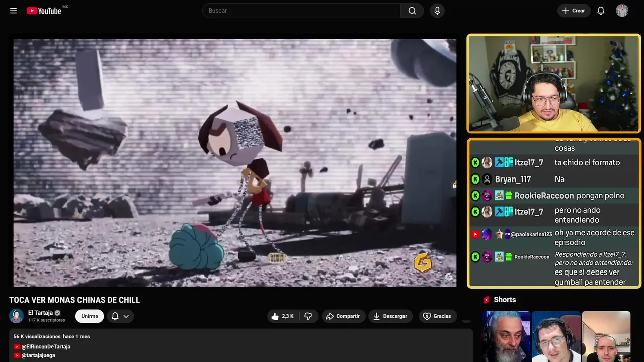Expand the channel notification bell dropdown
The image size is (644, 362).
[120, 316]
